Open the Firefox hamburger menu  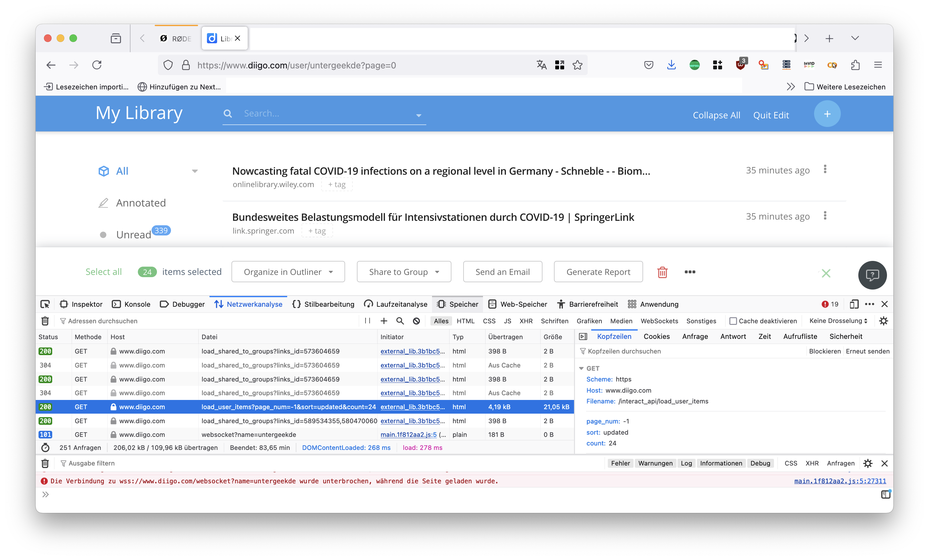pyautogui.click(x=878, y=65)
